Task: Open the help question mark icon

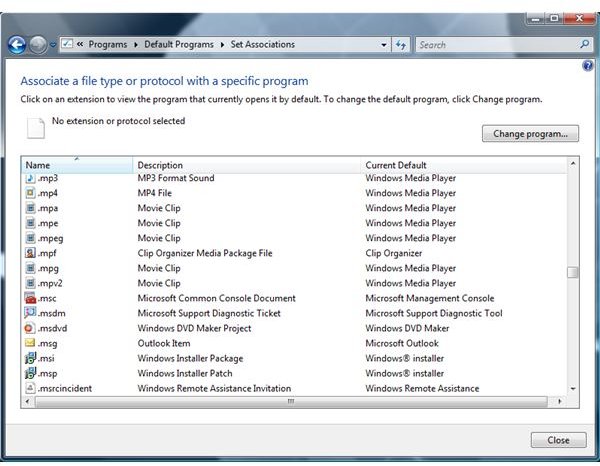Action: [588, 66]
